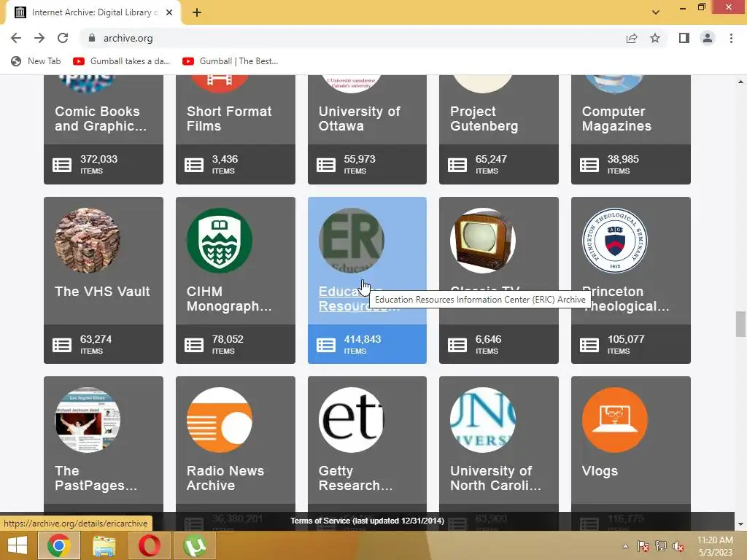
Task: Open the browser side panel icon
Action: (684, 38)
